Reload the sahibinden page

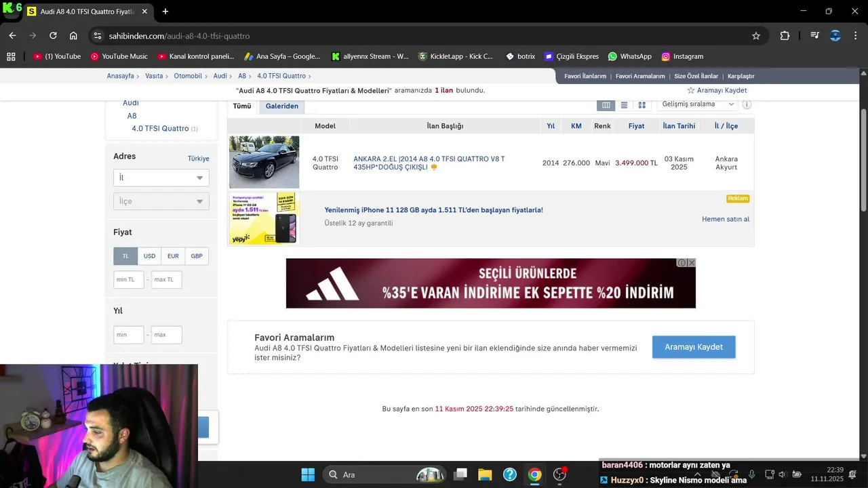pyautogui.click(x=53, y=36)
